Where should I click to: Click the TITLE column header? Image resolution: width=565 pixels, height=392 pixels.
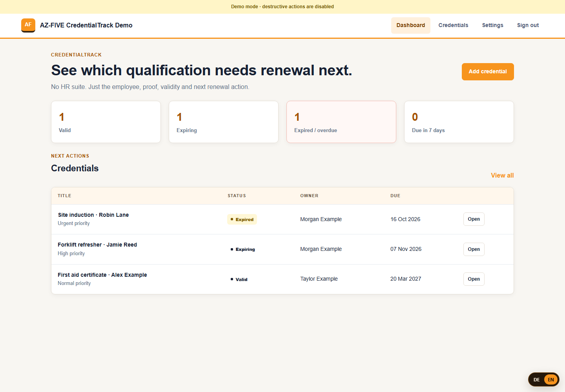click(x=64, y=196)
